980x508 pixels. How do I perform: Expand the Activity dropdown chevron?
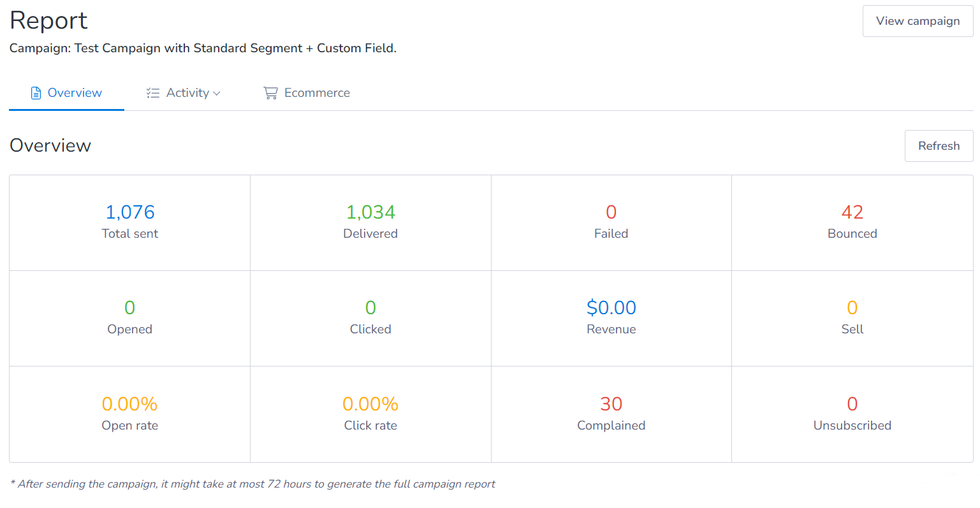217,94
